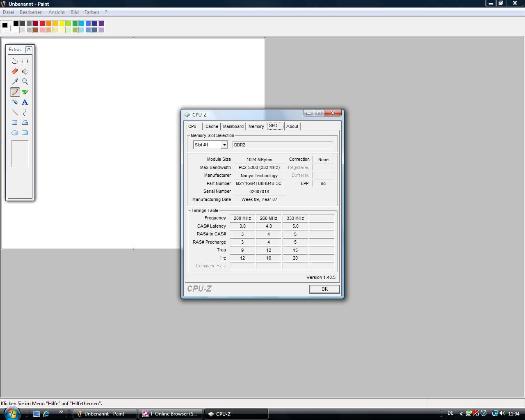Select the Rectangle shape tool
Screen dimensions: 525x420
point(15,123)
